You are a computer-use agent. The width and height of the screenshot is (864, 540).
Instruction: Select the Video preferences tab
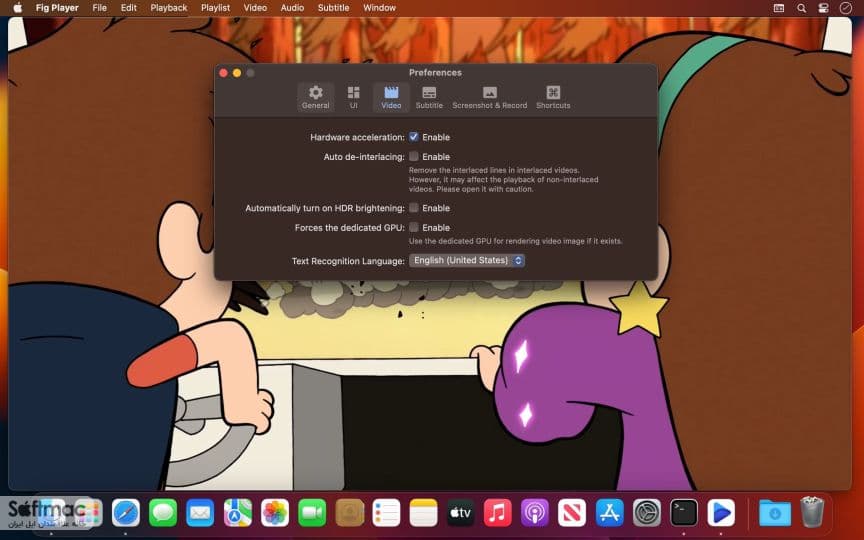coord(391,97)
